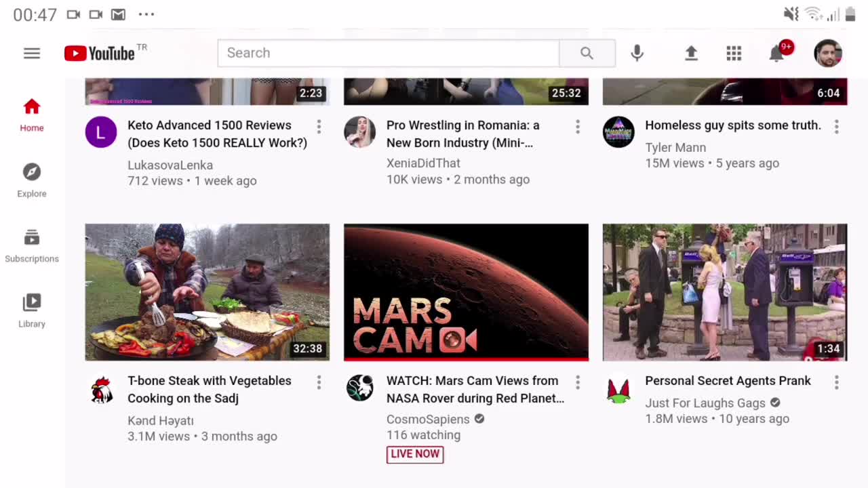Play the MARS CAM thumbnail
Viewport: 868px width, 488px height.
(466, 292)
